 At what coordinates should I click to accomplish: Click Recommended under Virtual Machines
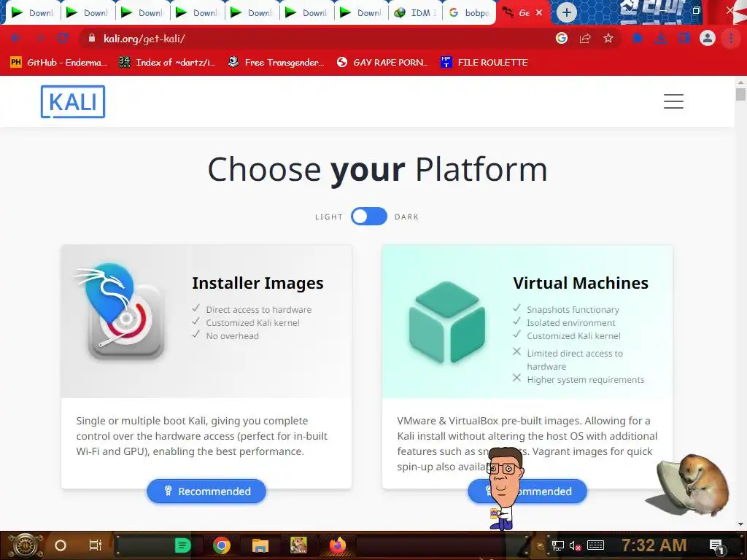(x=527, y=491)
